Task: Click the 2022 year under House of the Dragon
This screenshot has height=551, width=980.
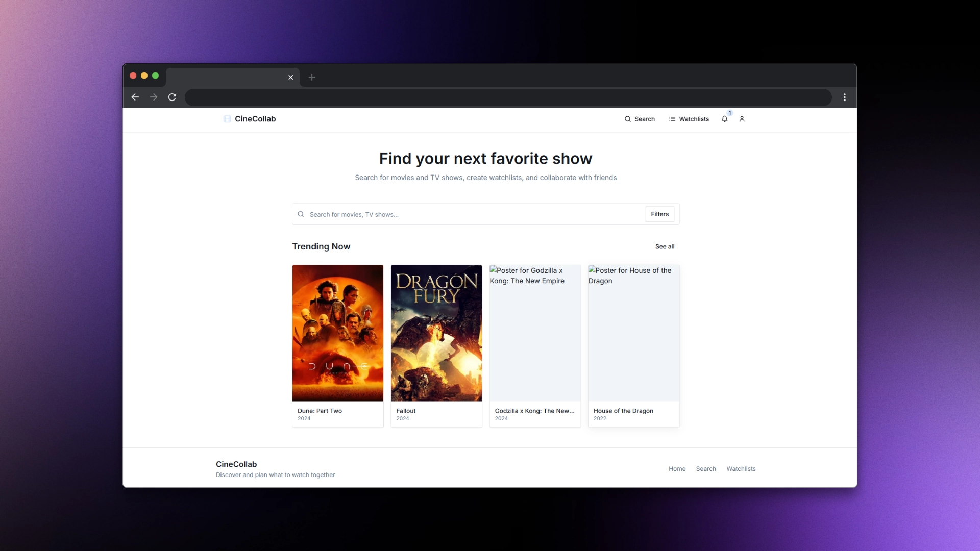Action: tap(600, 418)
